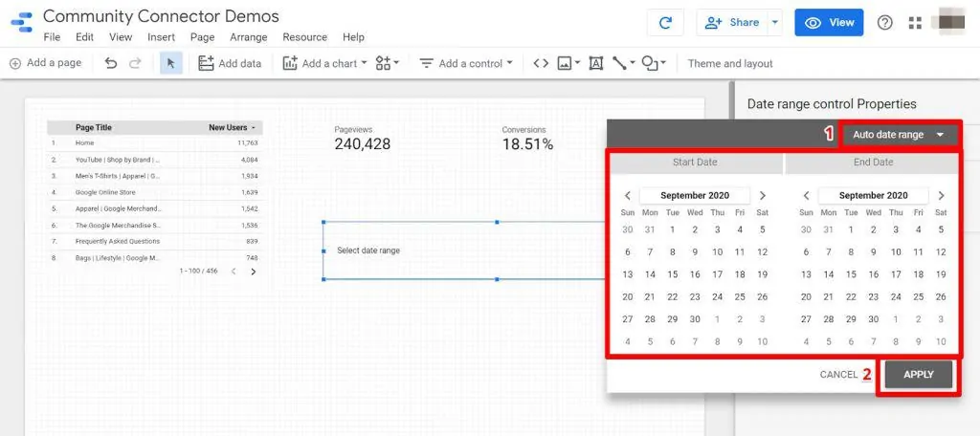Image resolution: width=980 pixels, height=436 pixels.
Task: Open the Arrange menu
Action: pos(249,37)
